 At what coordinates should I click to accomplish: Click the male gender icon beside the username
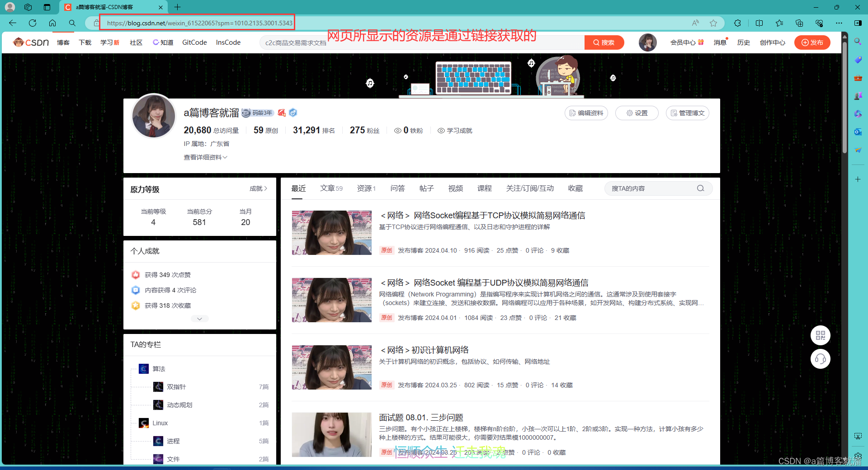[293, 113]
